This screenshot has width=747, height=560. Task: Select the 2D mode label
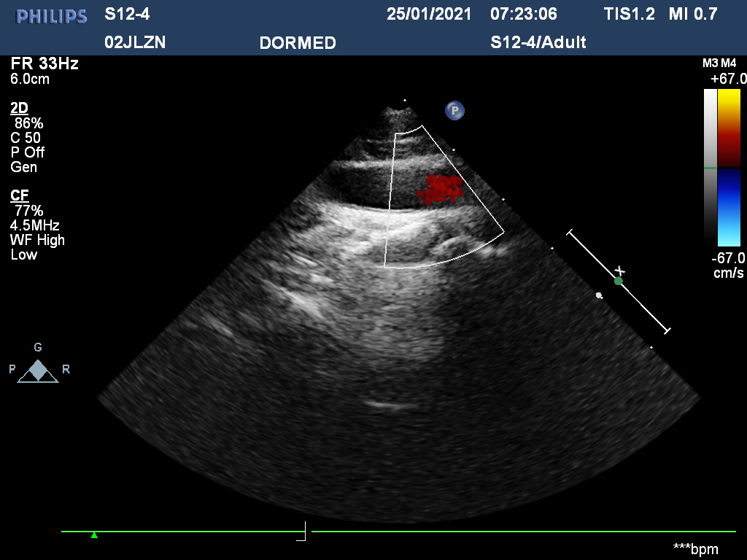[x=20, y=109]
